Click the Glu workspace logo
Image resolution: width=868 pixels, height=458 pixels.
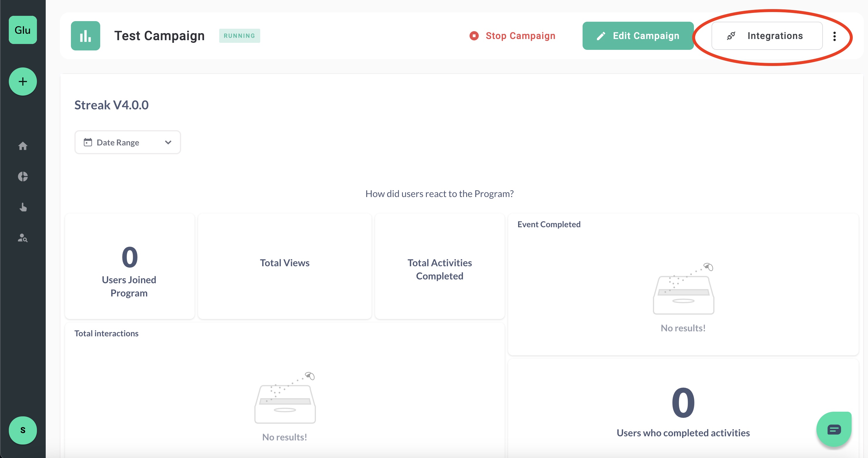click(23, 30)
